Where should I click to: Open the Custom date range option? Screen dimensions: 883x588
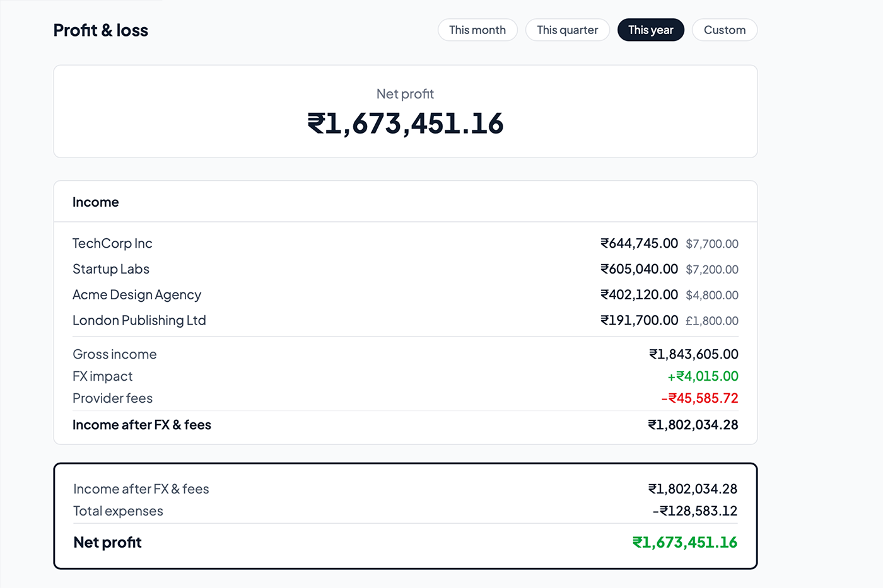724,30
